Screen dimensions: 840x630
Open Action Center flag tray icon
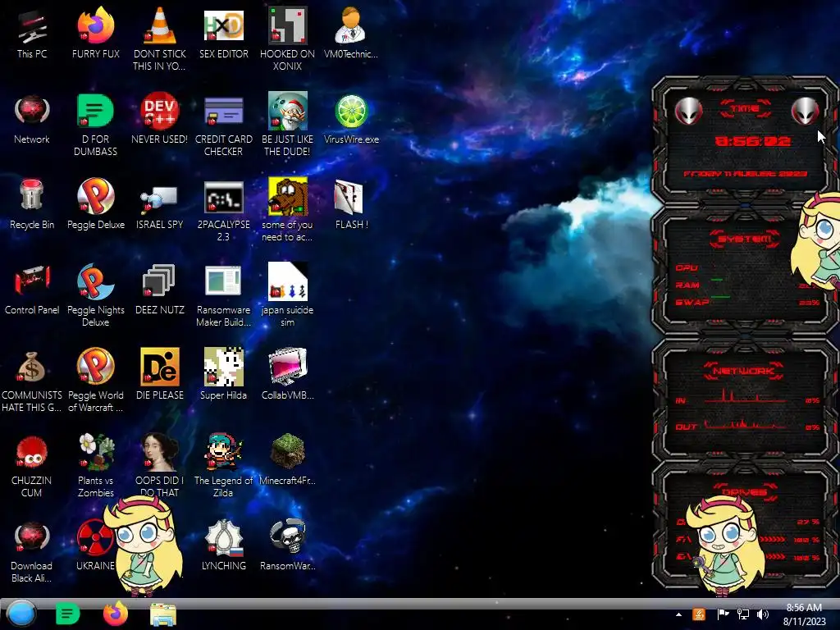pos(723,614)
